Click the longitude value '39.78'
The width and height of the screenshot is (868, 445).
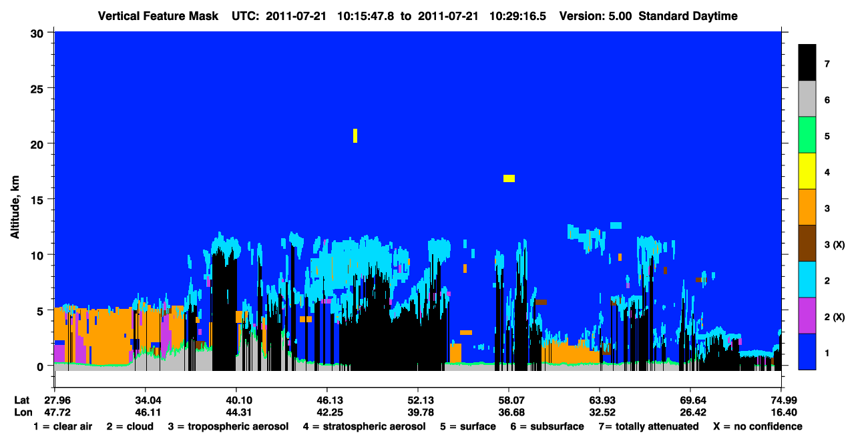pos(420,412)
